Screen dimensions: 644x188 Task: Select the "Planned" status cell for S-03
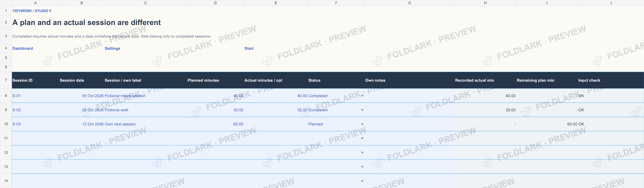tap(336, 124)
